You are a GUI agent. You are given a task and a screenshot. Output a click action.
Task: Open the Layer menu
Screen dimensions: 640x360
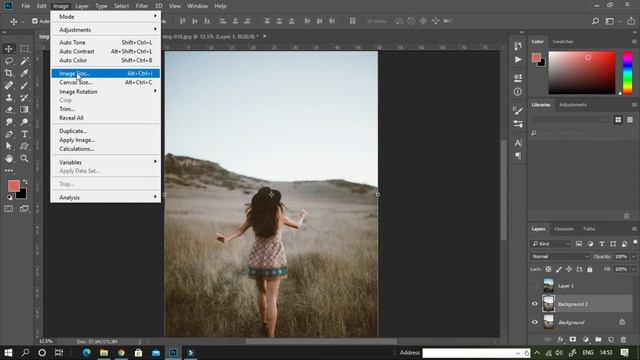click(x=82, y=6)
